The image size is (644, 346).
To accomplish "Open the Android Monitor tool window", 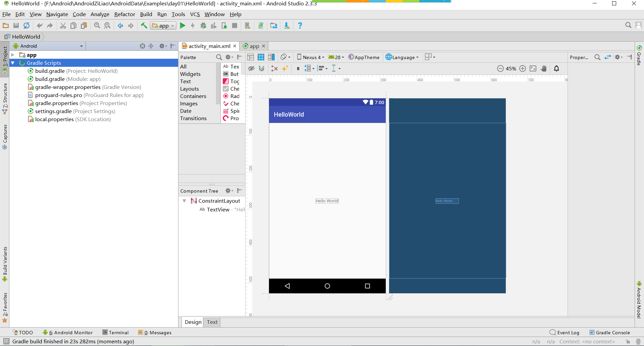I will [68, 332].
